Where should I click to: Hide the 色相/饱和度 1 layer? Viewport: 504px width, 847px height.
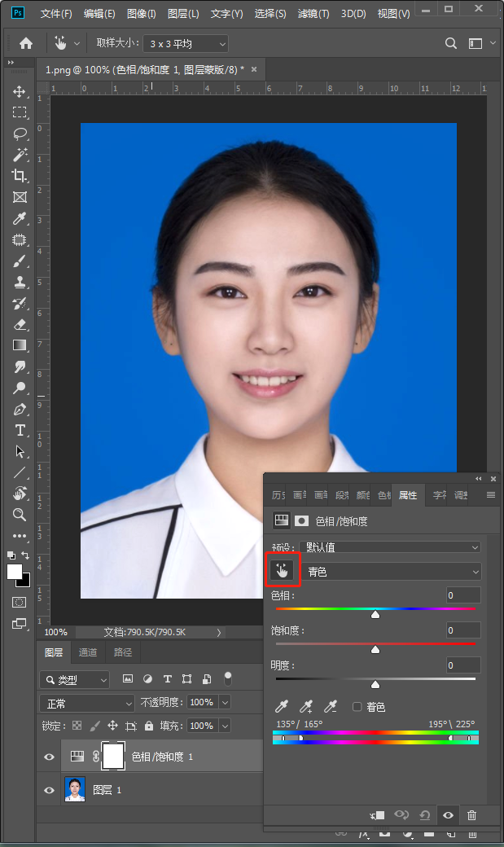[x=49, y=757]
